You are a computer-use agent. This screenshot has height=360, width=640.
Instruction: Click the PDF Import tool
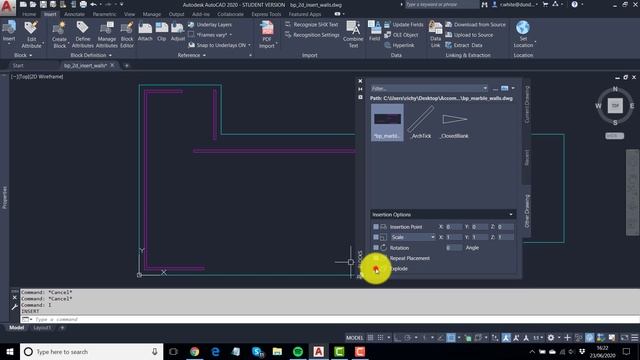coord(267,35)
